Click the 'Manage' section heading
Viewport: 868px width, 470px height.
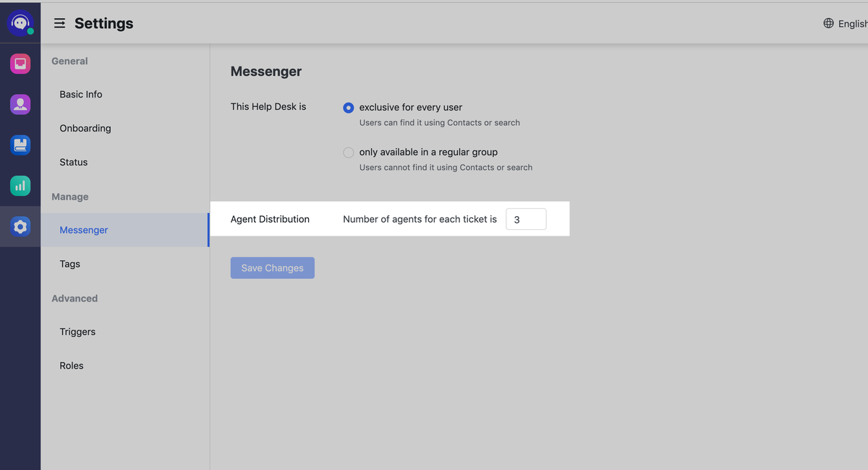tap(70, 197)
